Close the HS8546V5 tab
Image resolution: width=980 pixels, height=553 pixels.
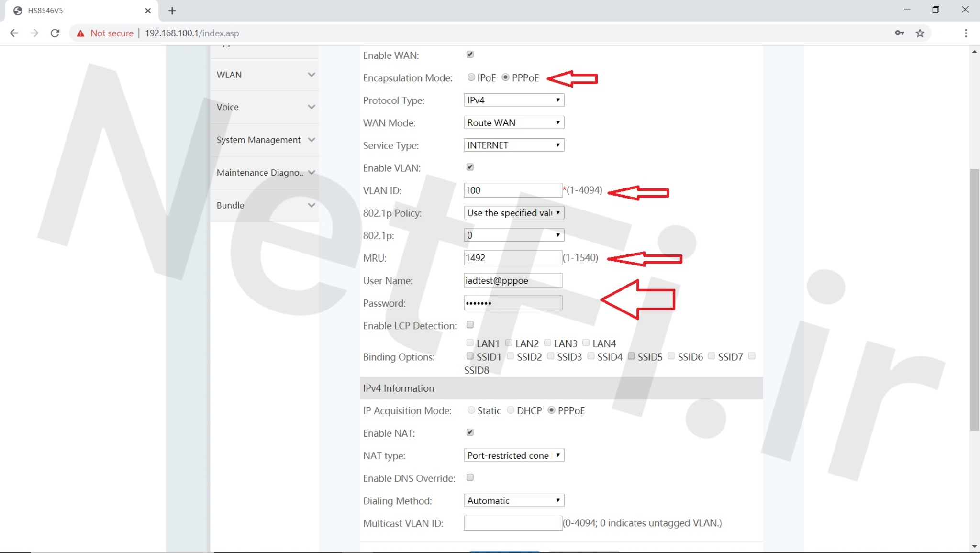click(148, 11)
